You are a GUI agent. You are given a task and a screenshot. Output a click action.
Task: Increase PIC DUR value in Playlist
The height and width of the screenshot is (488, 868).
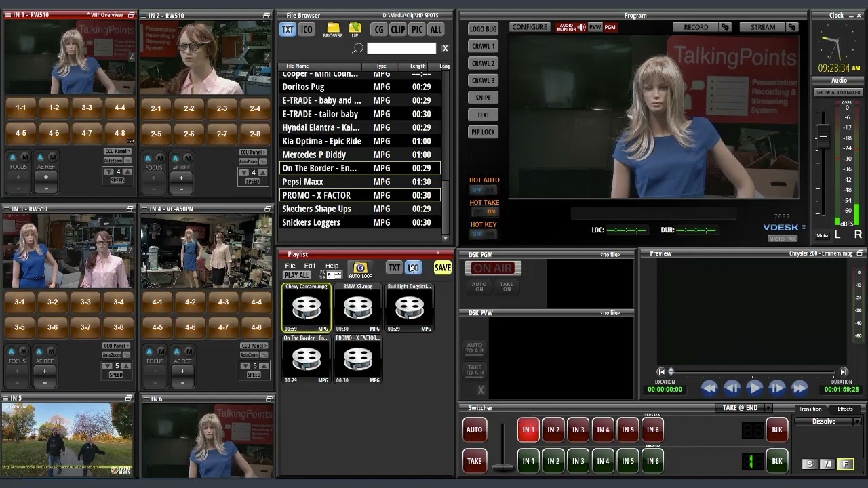point(339,273)
